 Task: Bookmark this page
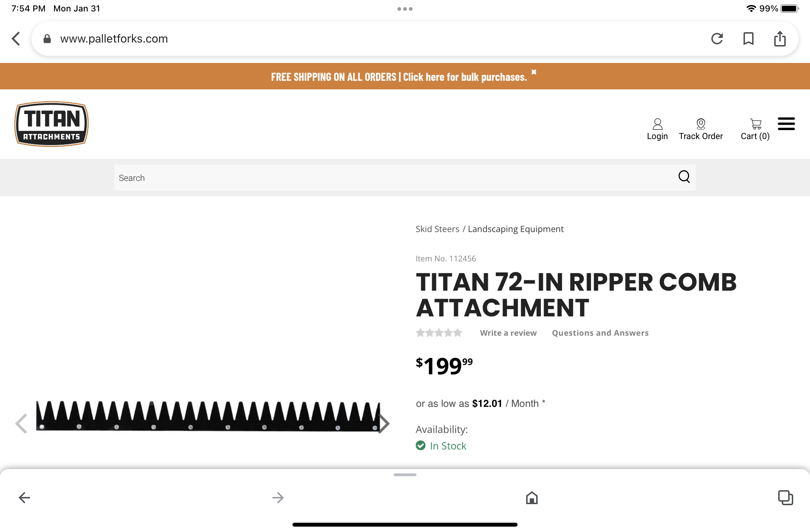[749, 39]
